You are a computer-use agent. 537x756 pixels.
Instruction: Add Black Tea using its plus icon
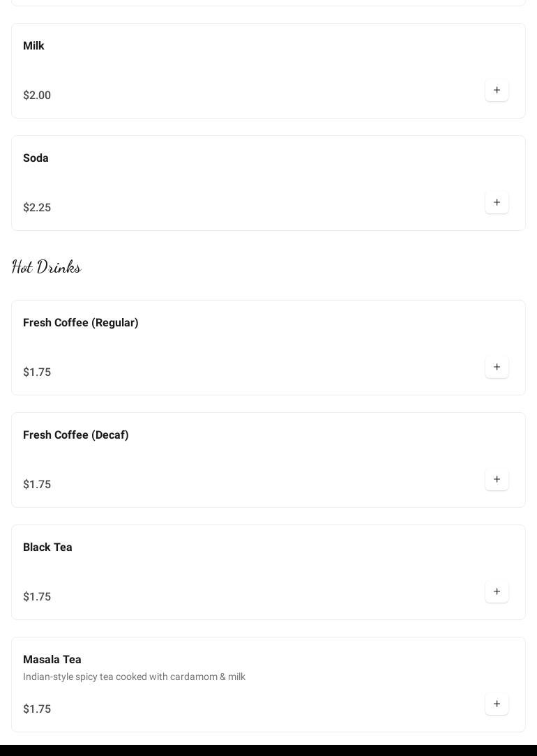point(497,592)
